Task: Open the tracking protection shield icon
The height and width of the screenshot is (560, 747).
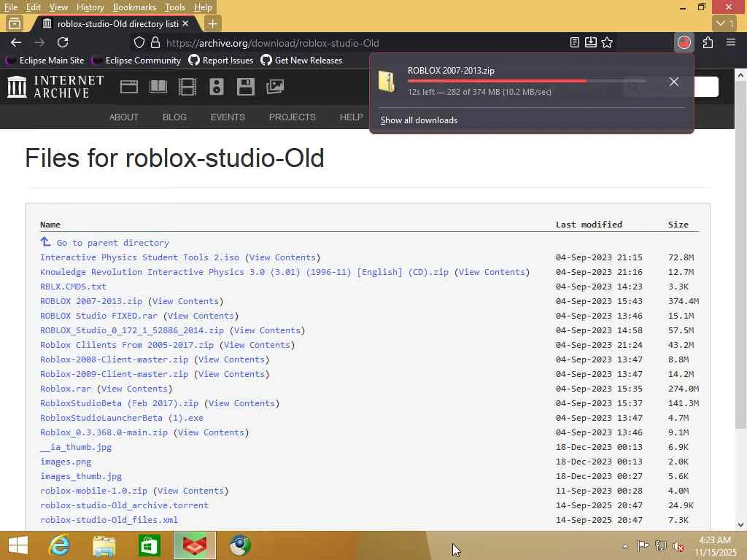Action: coord(139,43)
